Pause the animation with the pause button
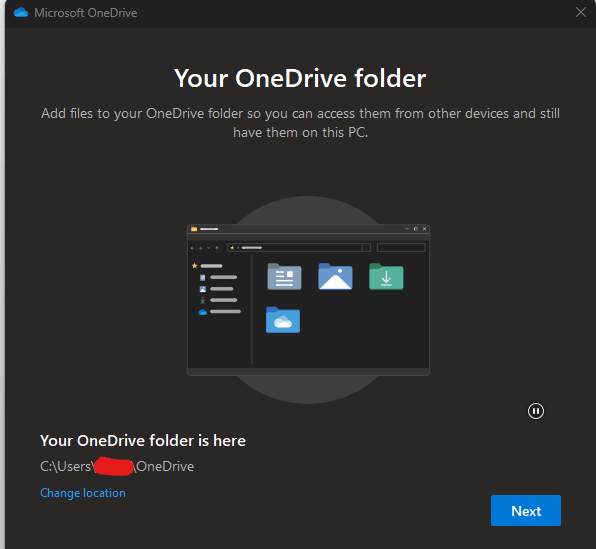 pos(536,411)
